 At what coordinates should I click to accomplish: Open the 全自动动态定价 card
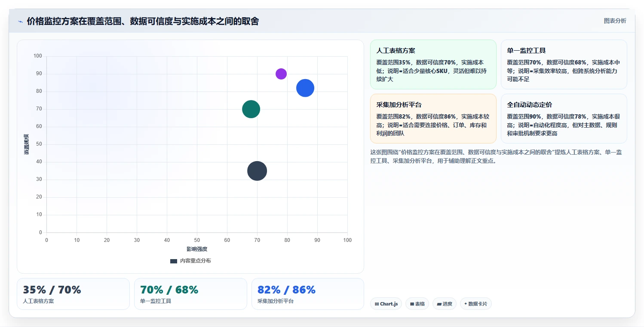coord(564,119)
